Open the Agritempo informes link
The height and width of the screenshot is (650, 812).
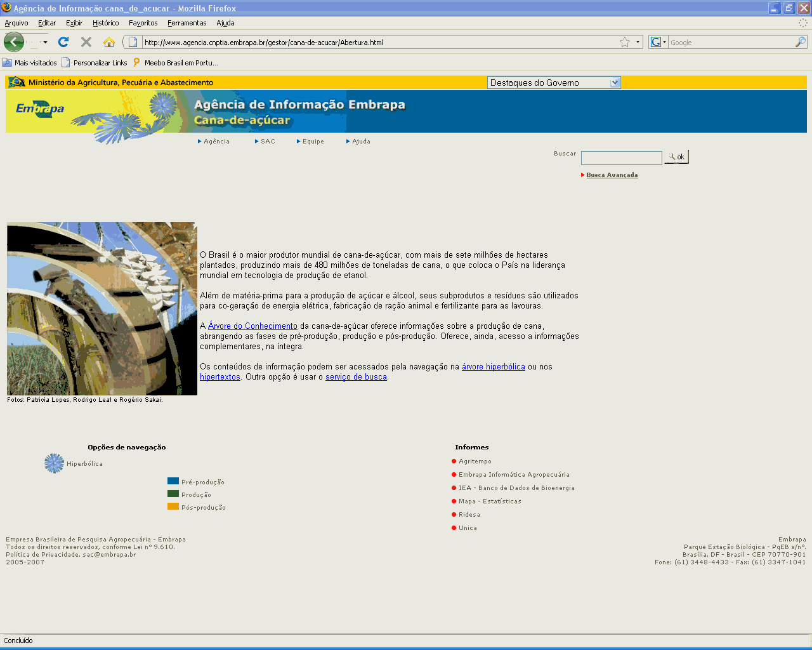[475, 461]
